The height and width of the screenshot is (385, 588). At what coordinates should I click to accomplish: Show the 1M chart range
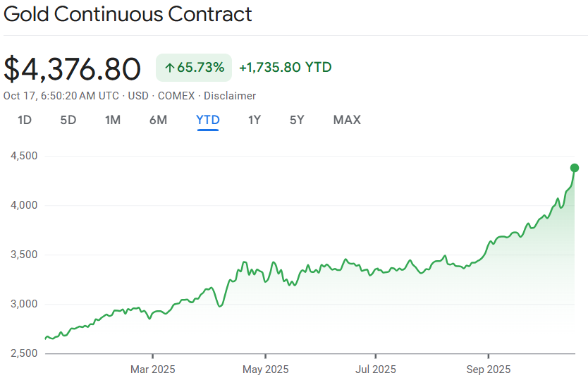[113, 120]
